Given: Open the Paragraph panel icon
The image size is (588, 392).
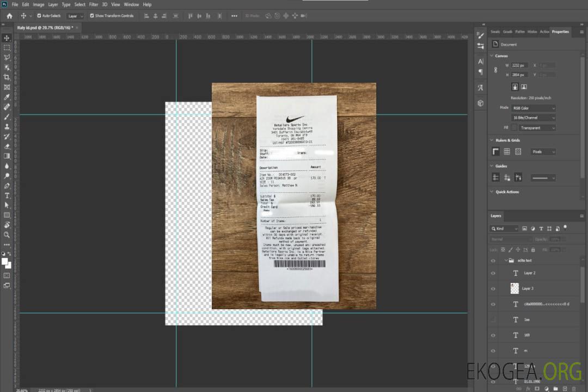Looking at the screenshot, I should [x=480, y=72].
